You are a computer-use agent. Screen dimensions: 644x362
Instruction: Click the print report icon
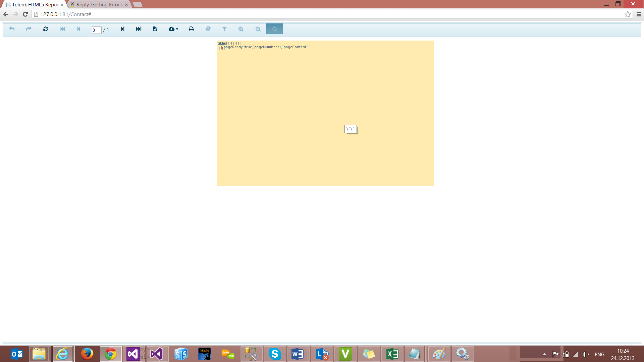click(x=191, y=29)
